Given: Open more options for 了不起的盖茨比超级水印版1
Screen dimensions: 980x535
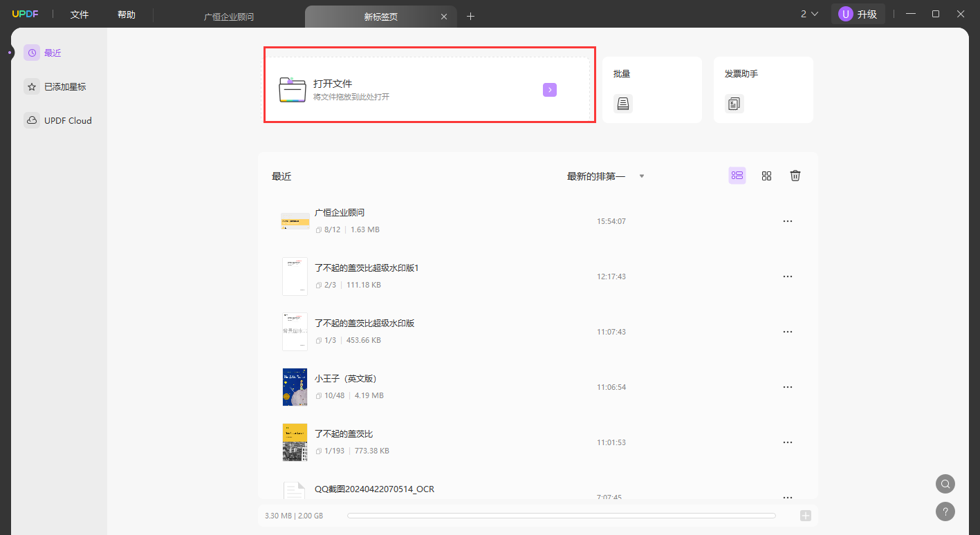Looking at the screenshot, I should coord(787,276).
